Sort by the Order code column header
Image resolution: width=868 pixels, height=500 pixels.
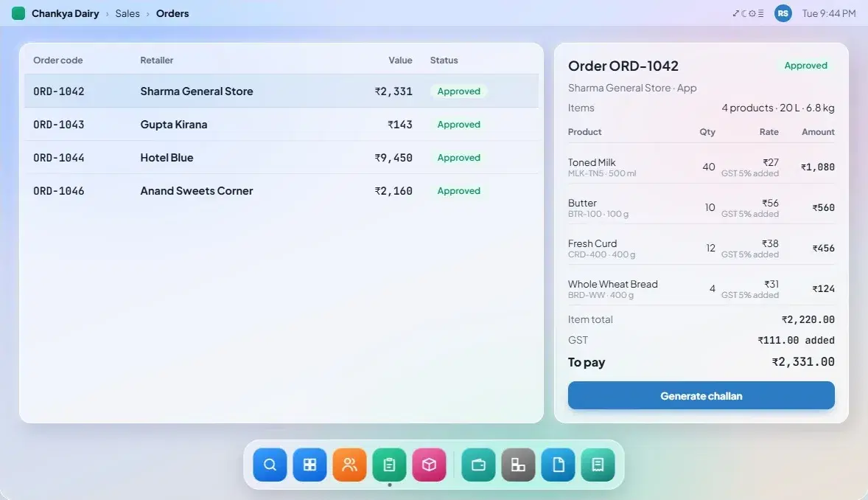pos(58,60)
